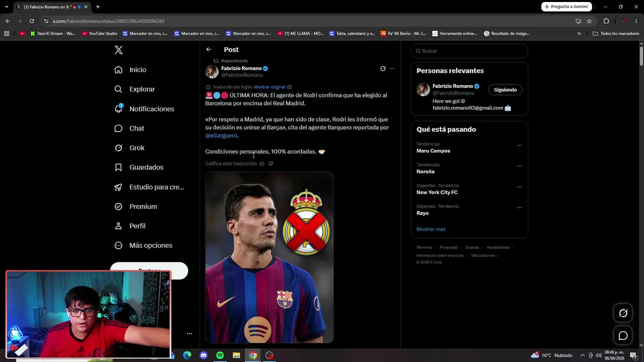Click the x.com address bar
The height and width of the screenshot is (362, 644).
pos(307,21)
